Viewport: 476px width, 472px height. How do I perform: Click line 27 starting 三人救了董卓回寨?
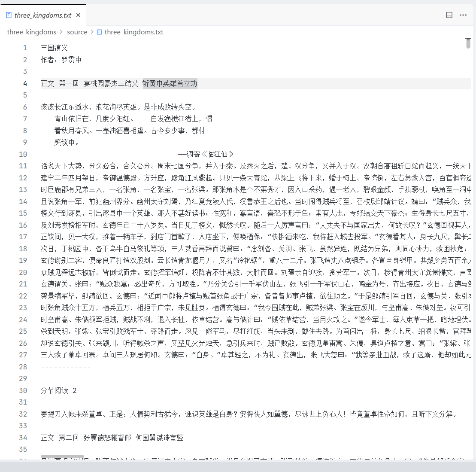point(256,355)
